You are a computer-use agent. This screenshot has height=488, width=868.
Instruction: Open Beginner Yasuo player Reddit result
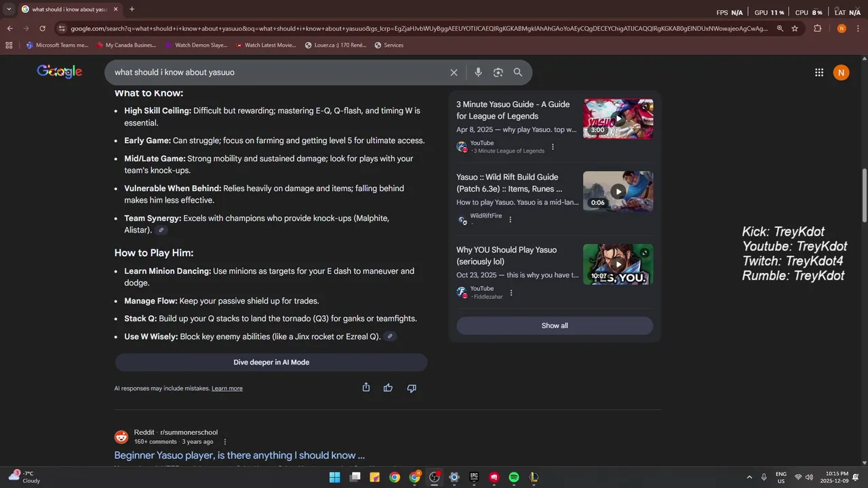click(x=239, y=455)
